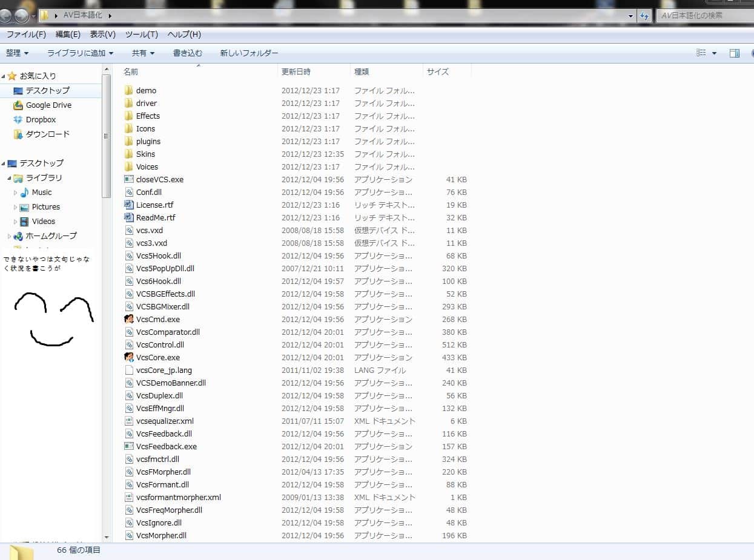Sort by the 更新日時 column header
The image size is (754, 560).
point(296,71)
